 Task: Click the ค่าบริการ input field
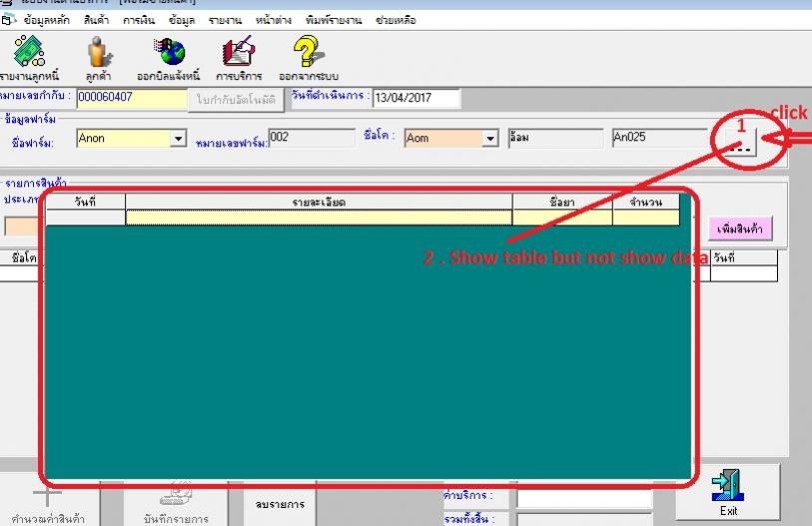[x=584, y=499]
